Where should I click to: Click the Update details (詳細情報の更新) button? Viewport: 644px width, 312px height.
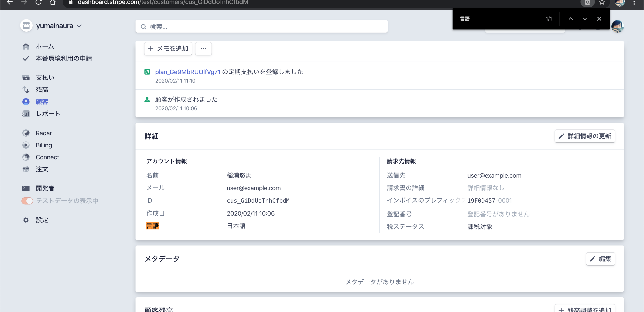point(585,136)
